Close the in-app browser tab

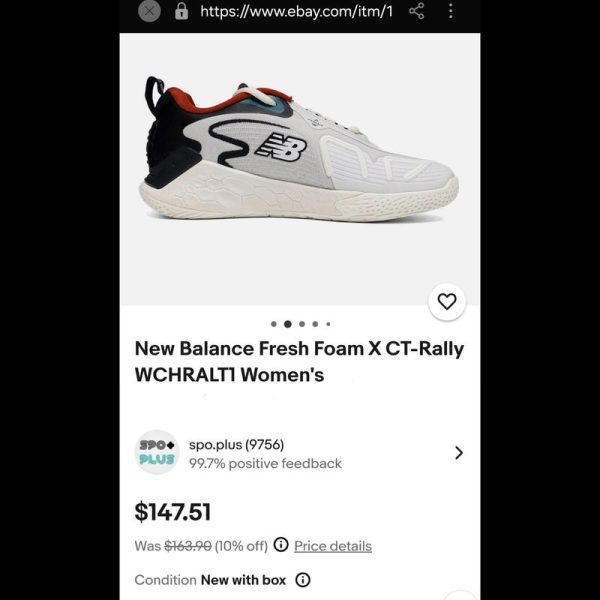coord(149,11)
